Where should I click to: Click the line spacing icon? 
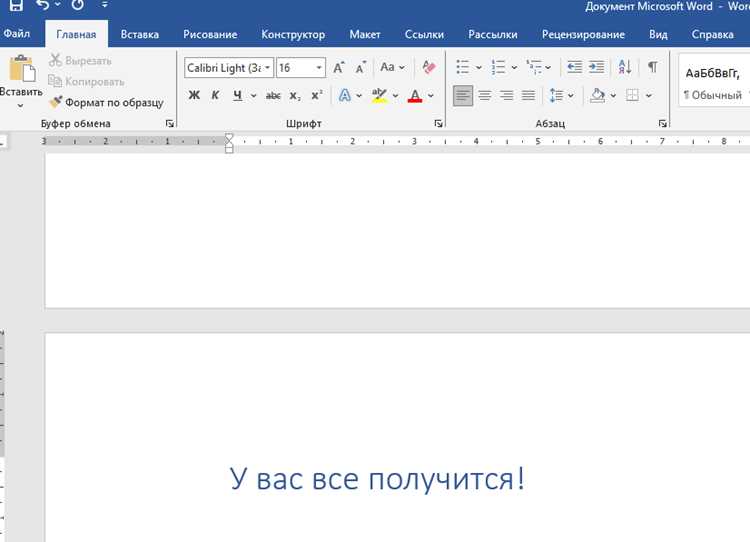tap(556, 96)
